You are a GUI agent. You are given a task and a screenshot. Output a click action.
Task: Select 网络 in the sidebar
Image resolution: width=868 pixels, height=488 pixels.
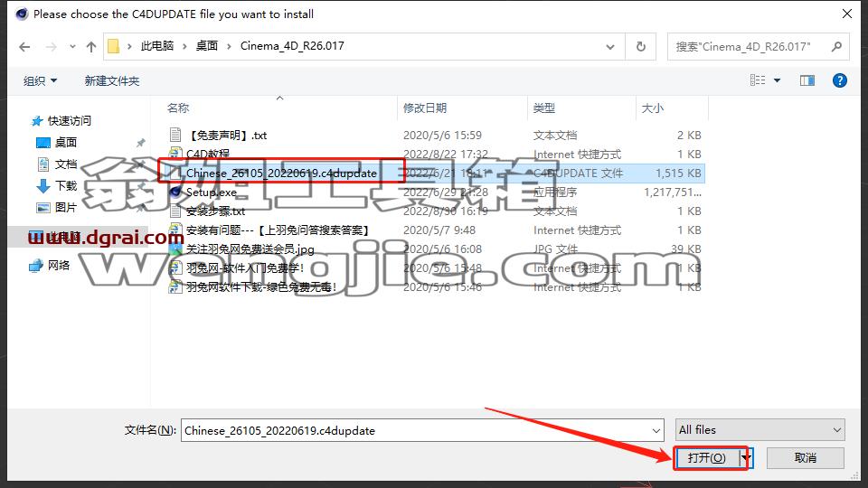pyautogui.click(x=59, y=265)
